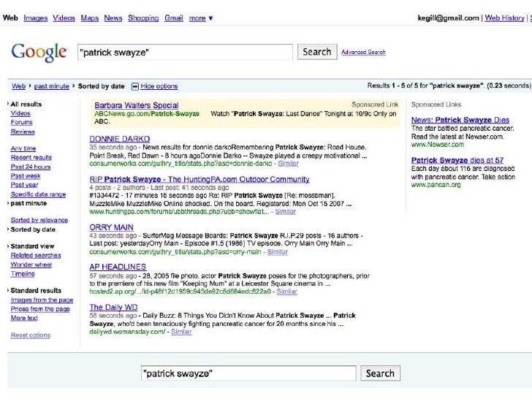
Task: Click the Web breadcrumb link
Action: (x=19, y=86)
